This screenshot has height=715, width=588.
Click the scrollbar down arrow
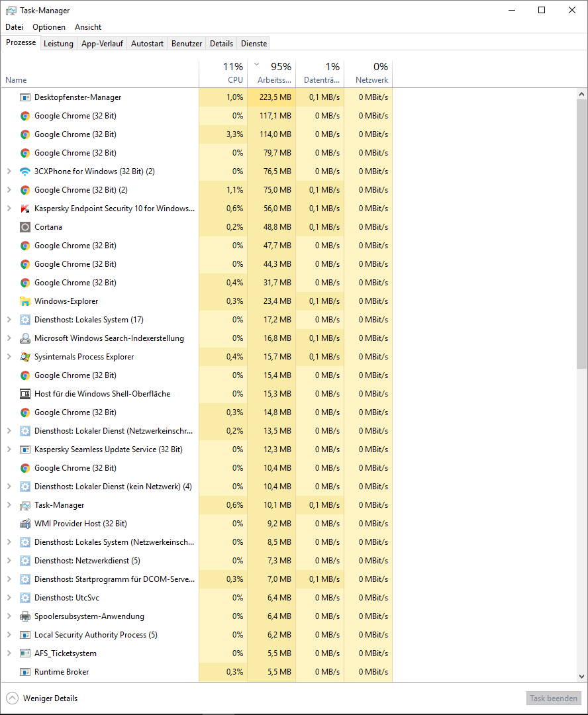coord(581,677)
